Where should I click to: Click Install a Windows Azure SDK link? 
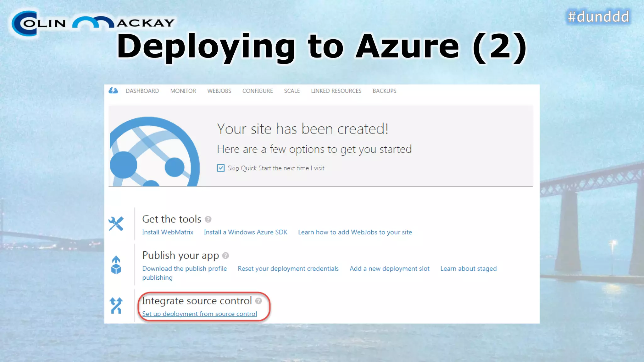[246, 232]
